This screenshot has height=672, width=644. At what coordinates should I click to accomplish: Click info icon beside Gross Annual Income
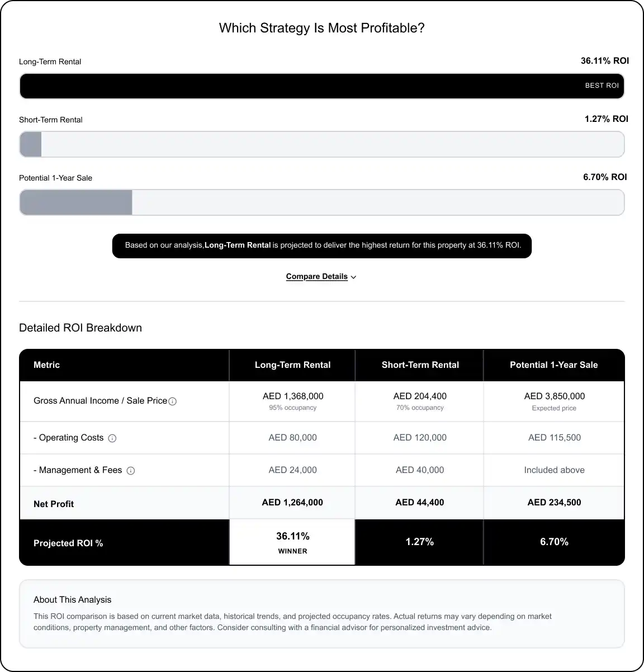pos(173,401)
